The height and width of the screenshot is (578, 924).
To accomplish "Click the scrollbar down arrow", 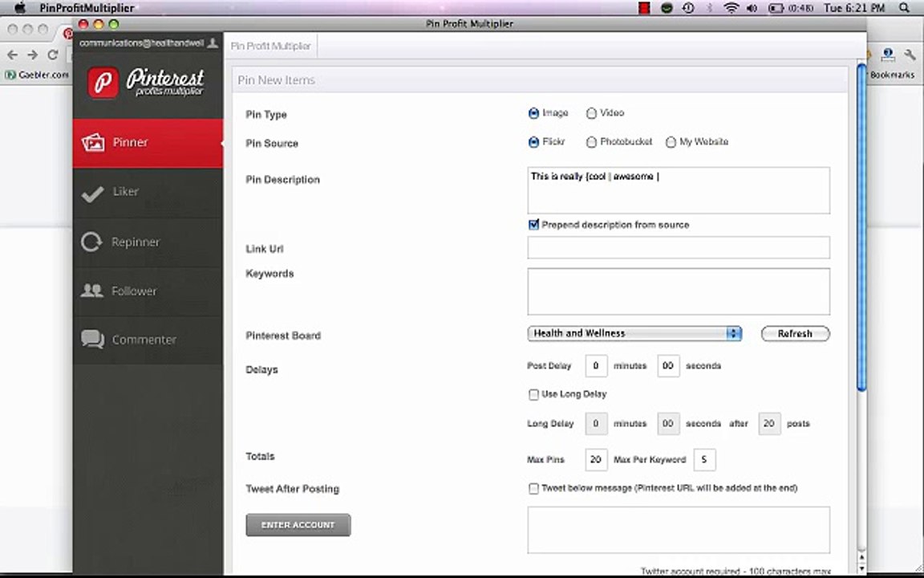I will [x=861, y=568].
